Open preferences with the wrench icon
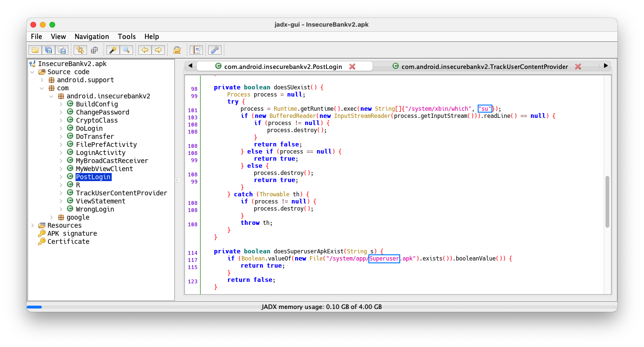 (215, 50)
